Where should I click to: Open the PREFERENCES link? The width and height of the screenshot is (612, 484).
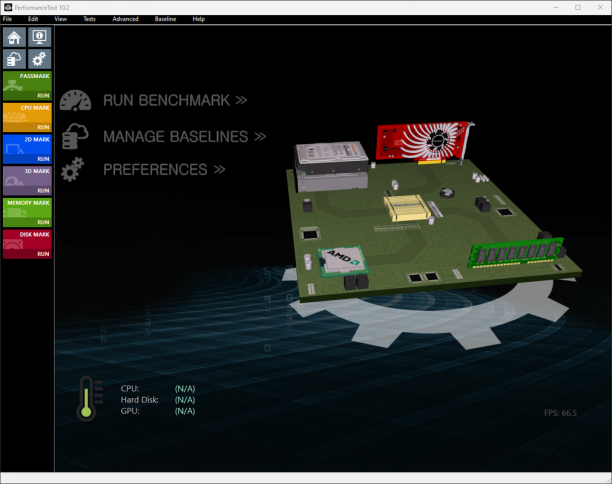164,169
